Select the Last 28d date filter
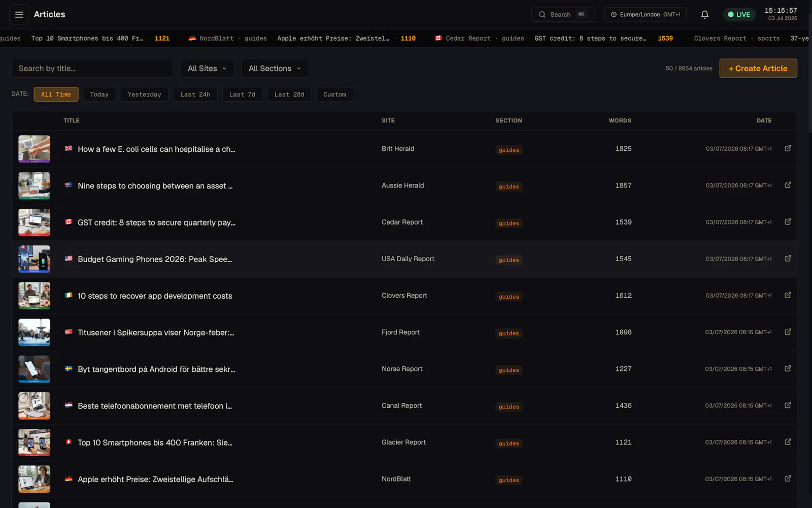 pos(289,94)
